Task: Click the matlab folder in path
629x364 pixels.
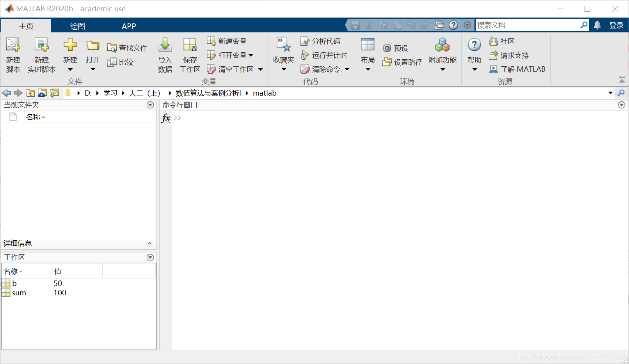Action: point(265,93)
